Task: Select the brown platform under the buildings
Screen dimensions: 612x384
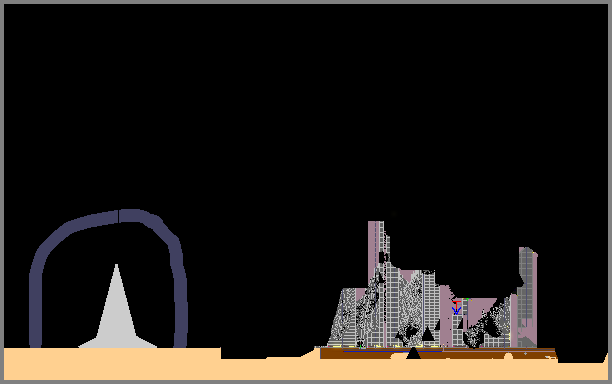Action: pos(437,353)
